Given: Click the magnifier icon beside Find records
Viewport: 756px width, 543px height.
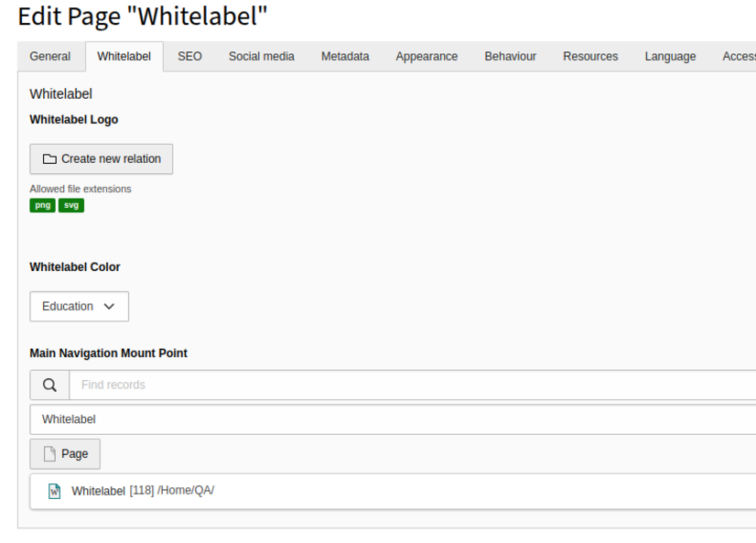Looking at the screenshot, I should 49,385.
